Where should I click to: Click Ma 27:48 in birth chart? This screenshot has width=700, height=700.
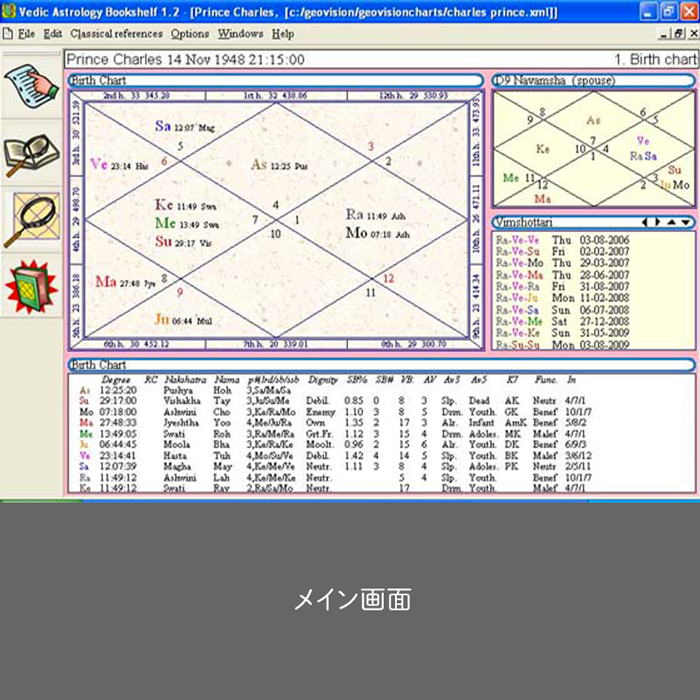125,282
